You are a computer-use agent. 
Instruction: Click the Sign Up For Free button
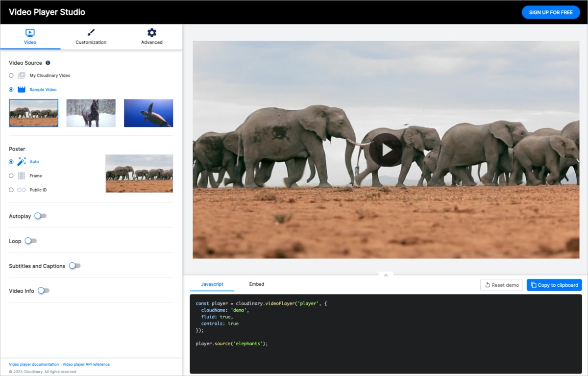coord(550,12)
